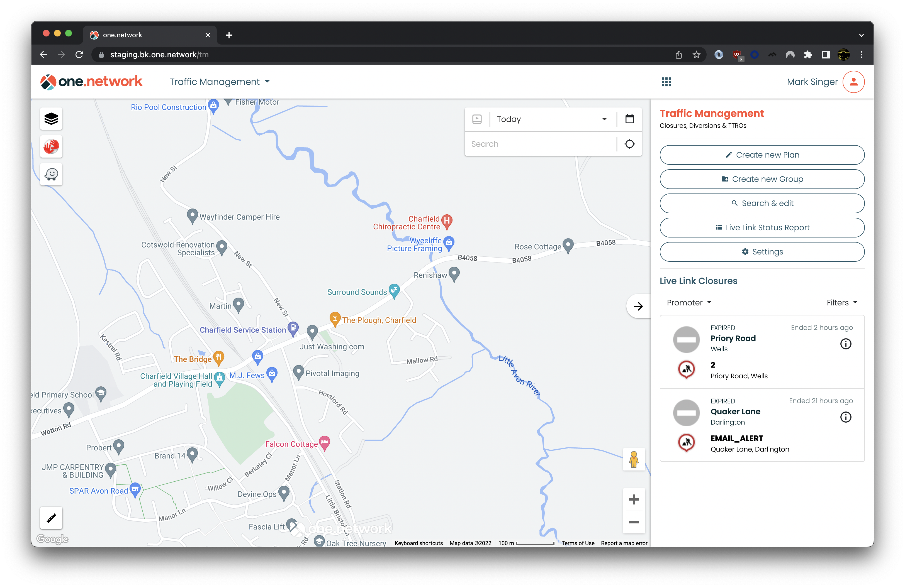
Task: Open Keyboard shortcuts link on map
Action: (x=419, y=543)
